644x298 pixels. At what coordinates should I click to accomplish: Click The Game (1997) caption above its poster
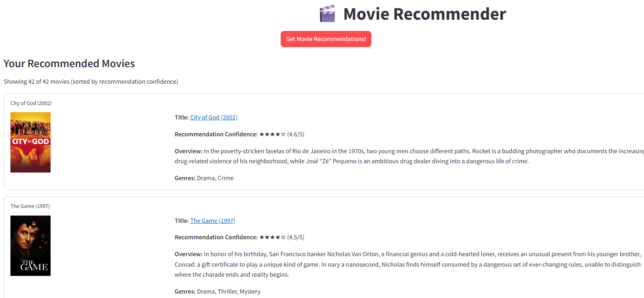click(30, 206)
